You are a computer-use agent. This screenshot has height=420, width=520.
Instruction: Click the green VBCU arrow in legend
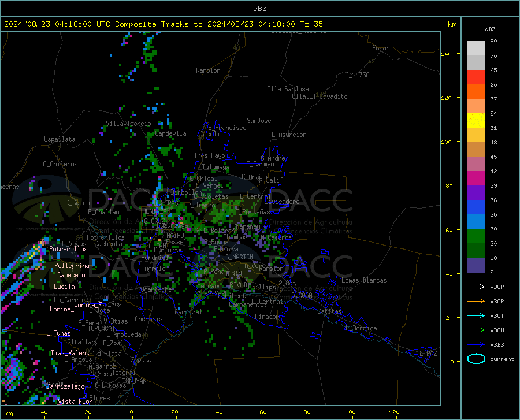[476, 330]
